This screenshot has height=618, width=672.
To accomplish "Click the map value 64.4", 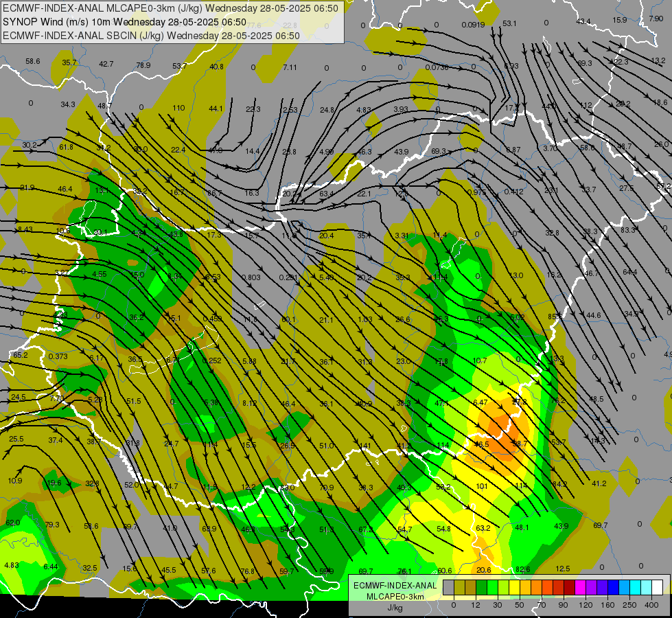I will [x=629, y=272].
